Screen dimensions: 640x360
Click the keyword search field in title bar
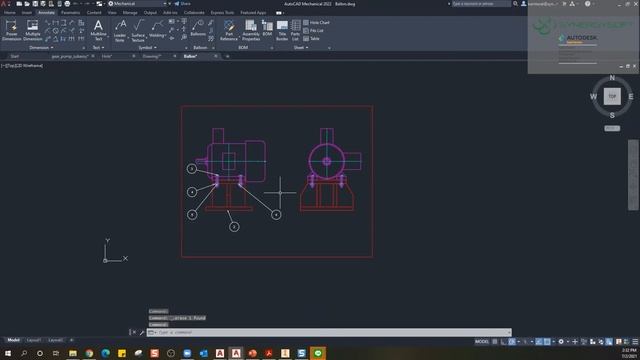[481, 4]
